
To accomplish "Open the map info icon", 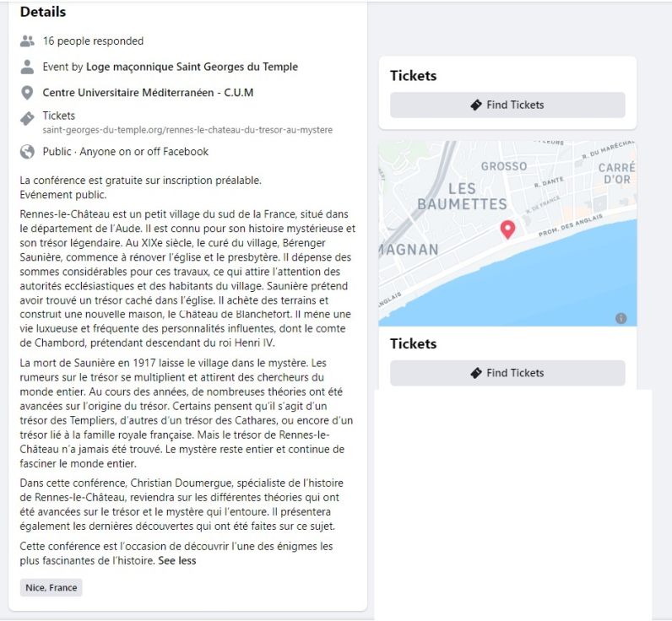I will click(x=621, y=318).
